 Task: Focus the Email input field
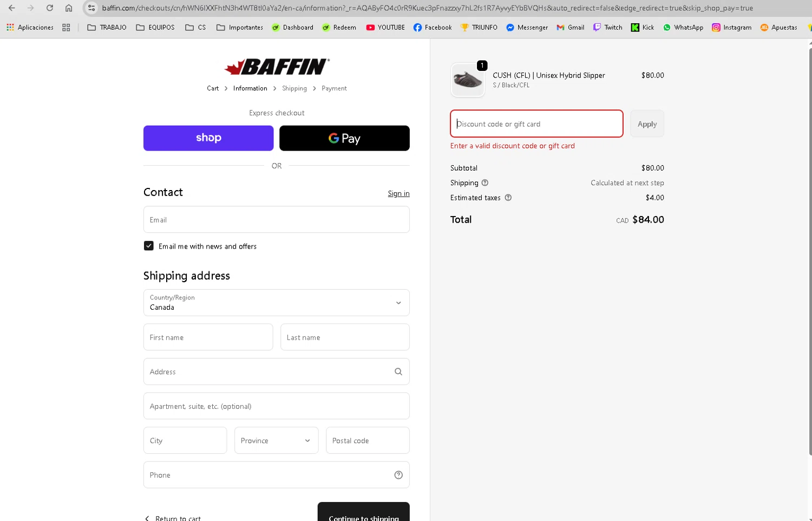click(x=277, y=219)
